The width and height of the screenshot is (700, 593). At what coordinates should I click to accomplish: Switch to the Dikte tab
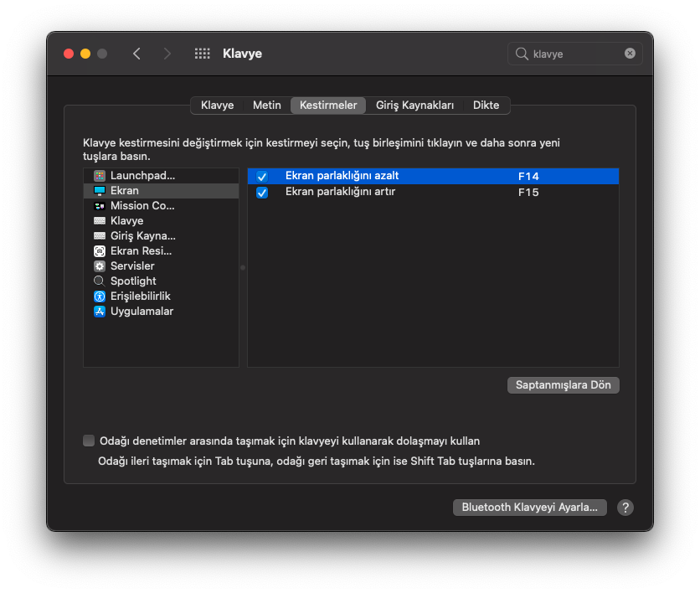[486, 106]
